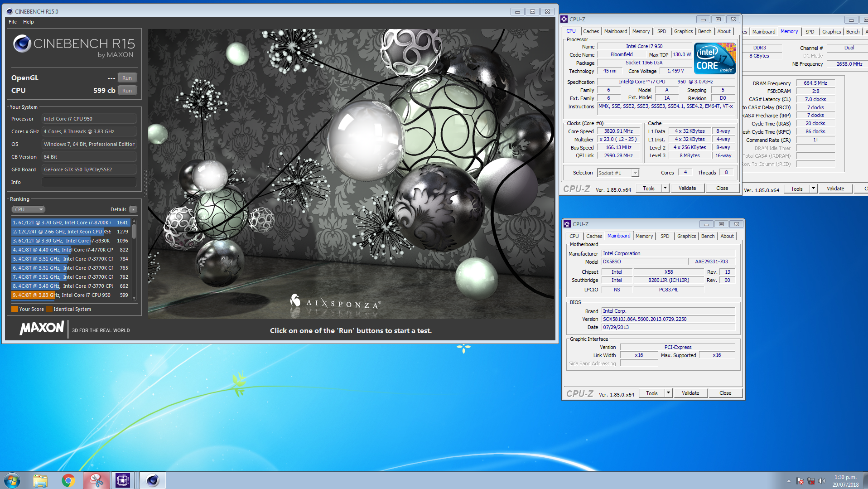
Task: Select the highlighted Core i7 CPU 950 ranking row
Action: pyautogui.click(x=71, y=295)
